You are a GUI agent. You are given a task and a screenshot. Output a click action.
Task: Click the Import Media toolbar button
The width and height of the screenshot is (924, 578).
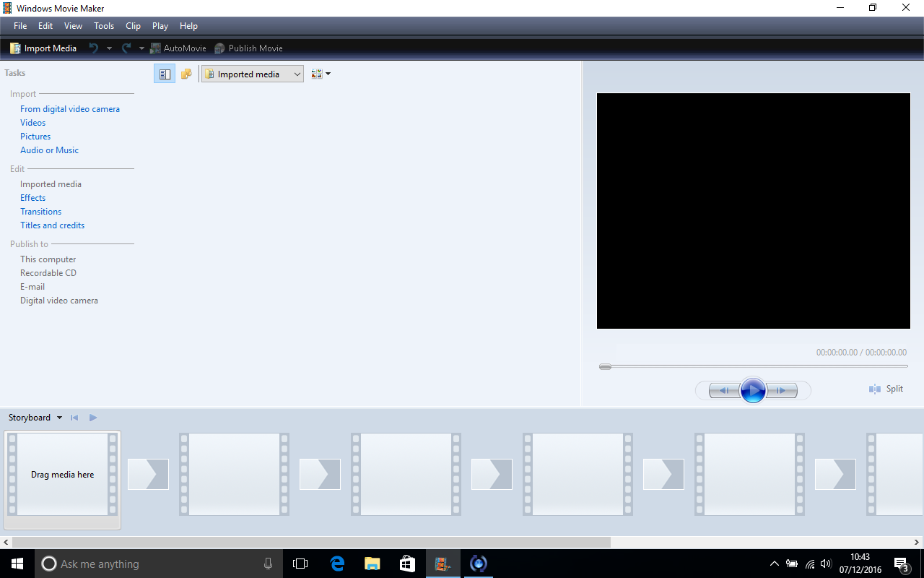(43, 48)
